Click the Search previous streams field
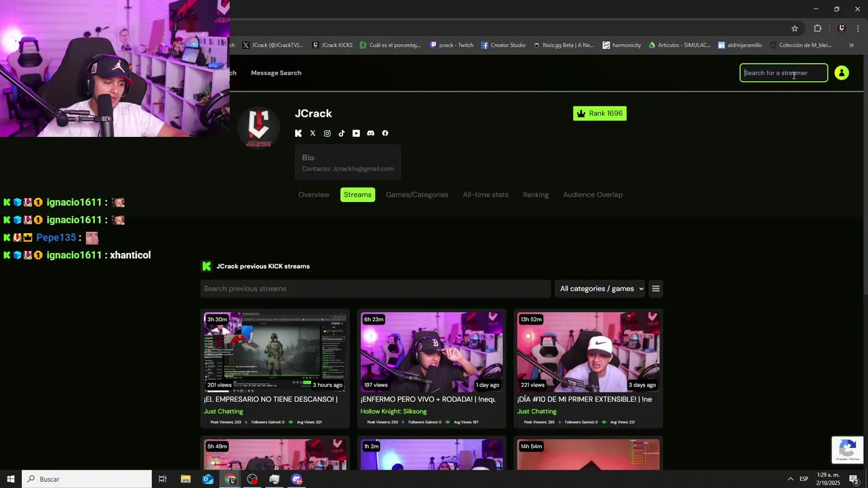Screen dimensions: 868x488 pos(375,289)
